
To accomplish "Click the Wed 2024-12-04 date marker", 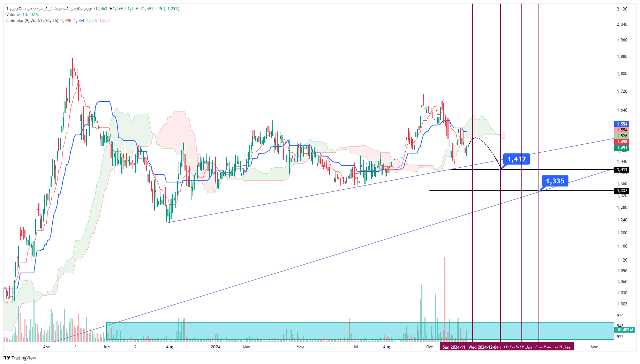I will (x=483, y=347).
